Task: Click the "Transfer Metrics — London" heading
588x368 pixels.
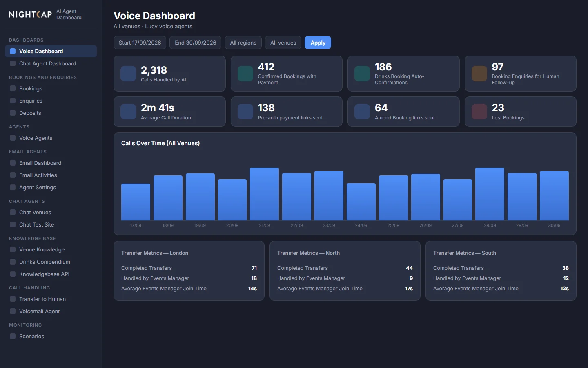Action: pos(155,253)
